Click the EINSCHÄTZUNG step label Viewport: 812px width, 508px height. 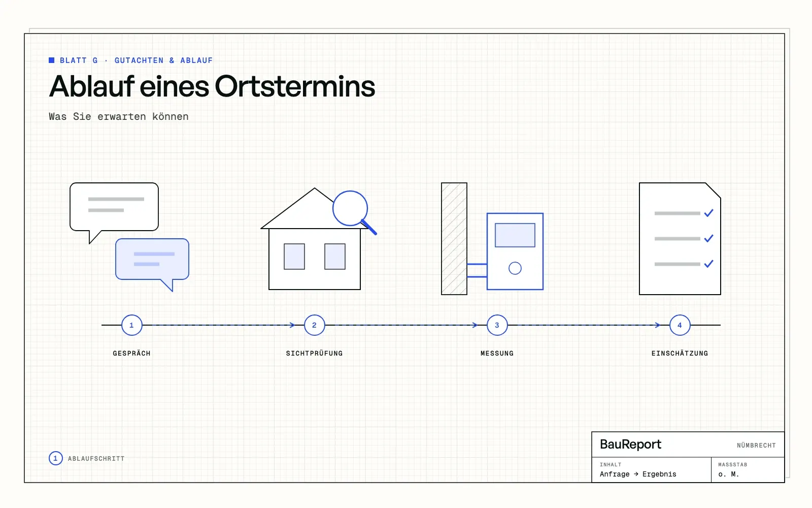[680, 353]
